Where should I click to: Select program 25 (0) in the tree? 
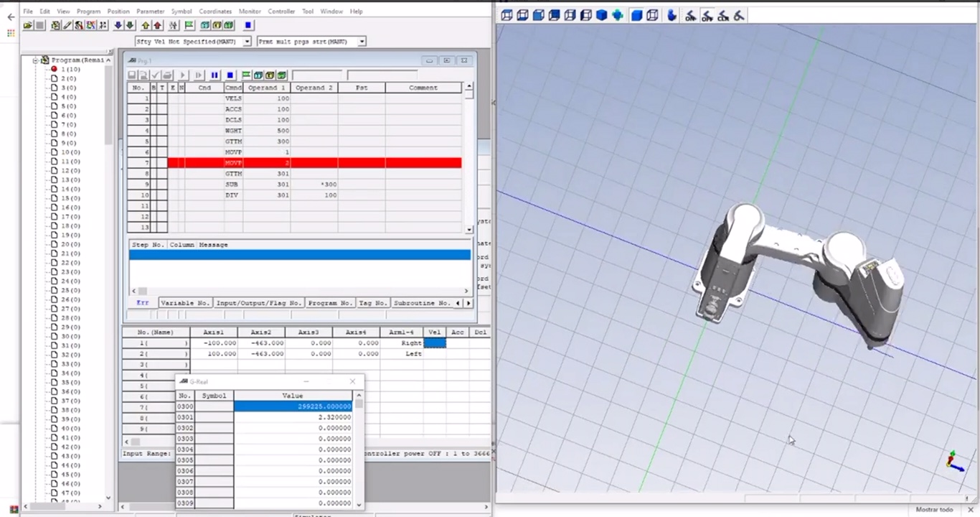(70, 290)
